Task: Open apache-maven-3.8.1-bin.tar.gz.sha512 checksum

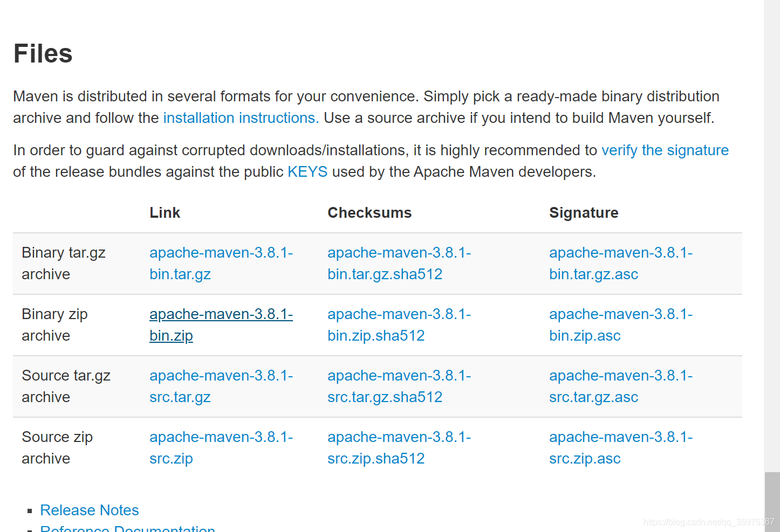Action: pyautogui.click(x=399, y=264)
